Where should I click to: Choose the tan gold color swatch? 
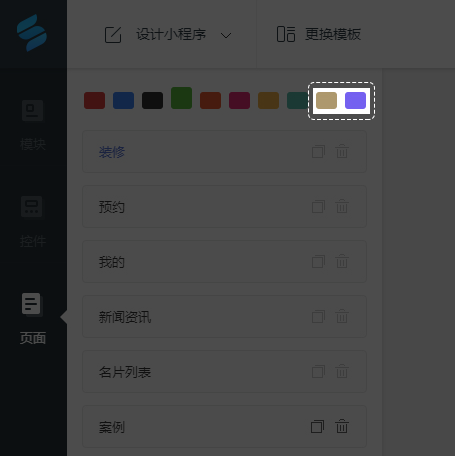click(326, 101)
